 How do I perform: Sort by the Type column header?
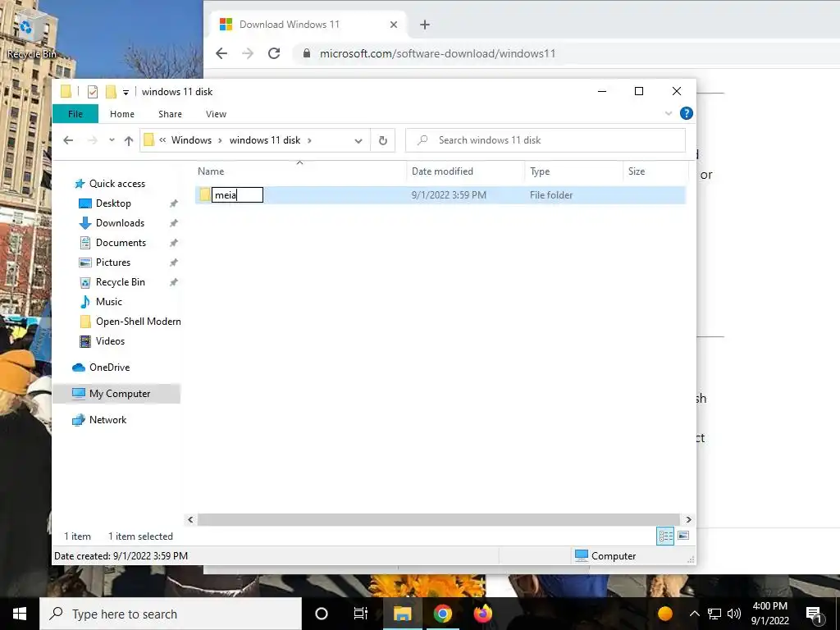(x=540, y=171)
